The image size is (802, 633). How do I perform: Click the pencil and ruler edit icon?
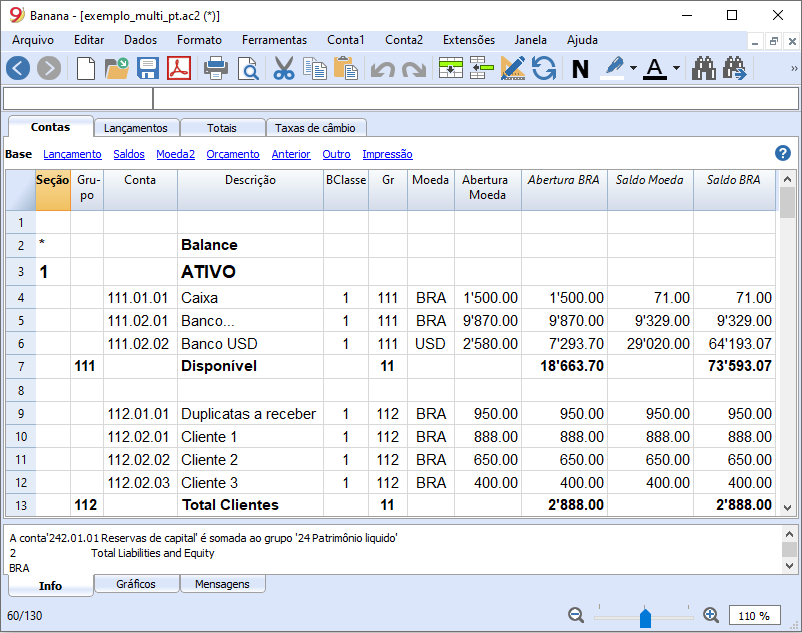513,68
